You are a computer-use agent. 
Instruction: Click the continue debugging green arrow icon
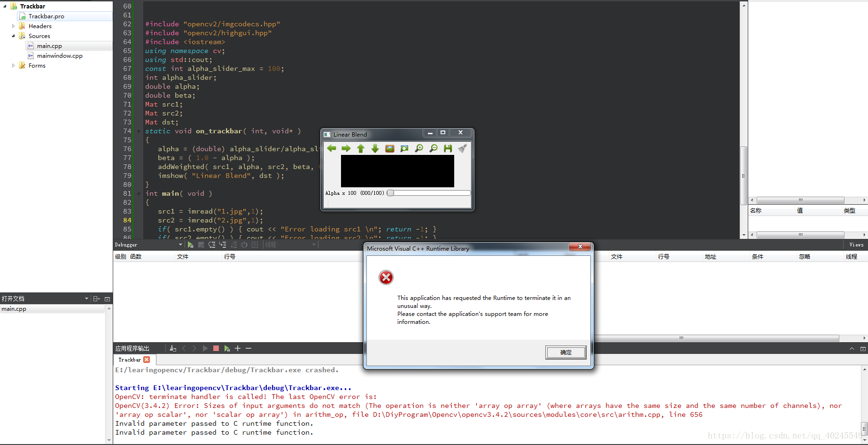[190, 244]
